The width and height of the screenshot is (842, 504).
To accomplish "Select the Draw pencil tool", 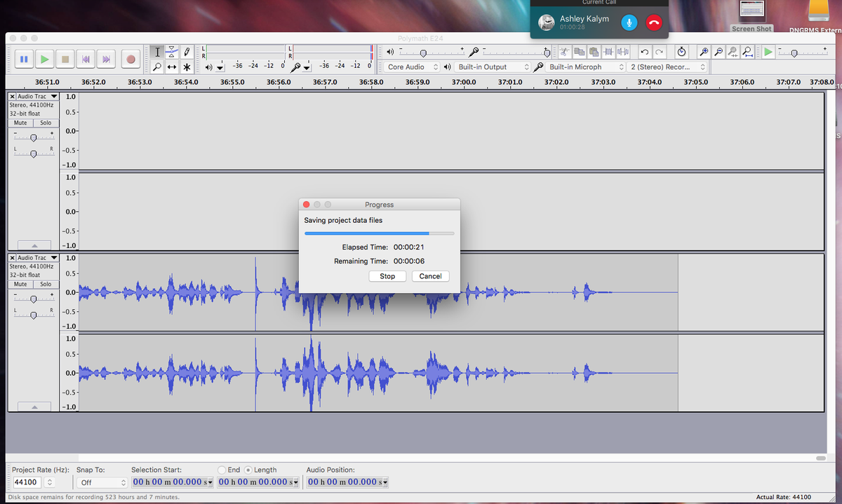I will [x=187, y=52].
